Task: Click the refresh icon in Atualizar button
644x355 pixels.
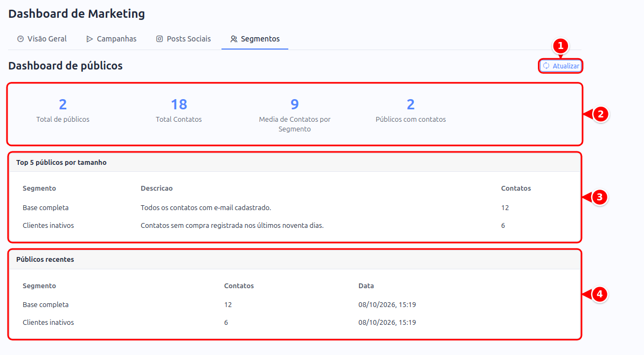Action: [x=546, y=66]
